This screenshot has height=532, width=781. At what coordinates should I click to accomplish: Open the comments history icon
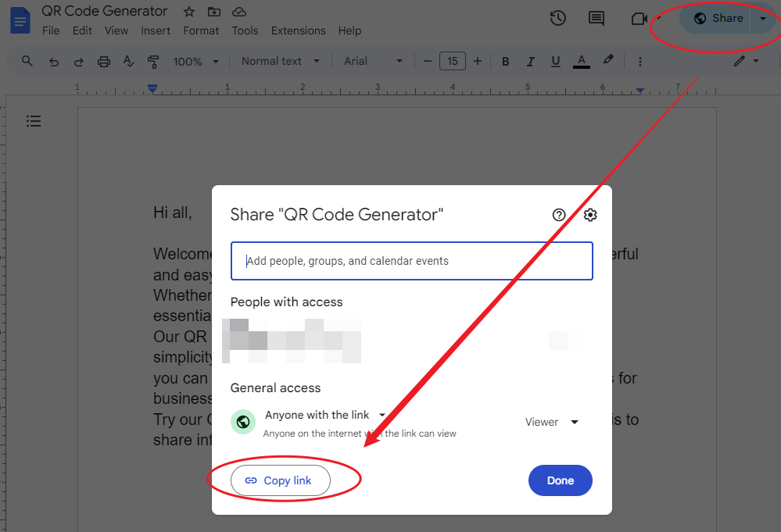tap(596, 19)
